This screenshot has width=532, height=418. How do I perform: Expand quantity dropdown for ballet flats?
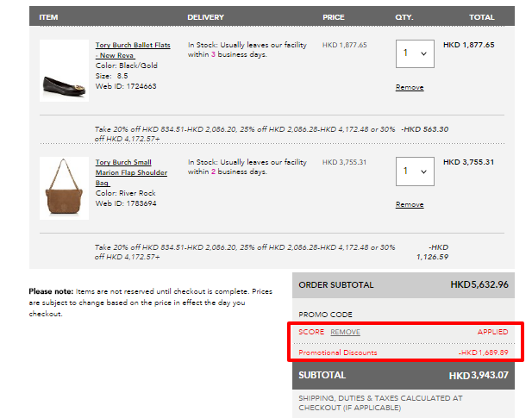tap(415, 53)
